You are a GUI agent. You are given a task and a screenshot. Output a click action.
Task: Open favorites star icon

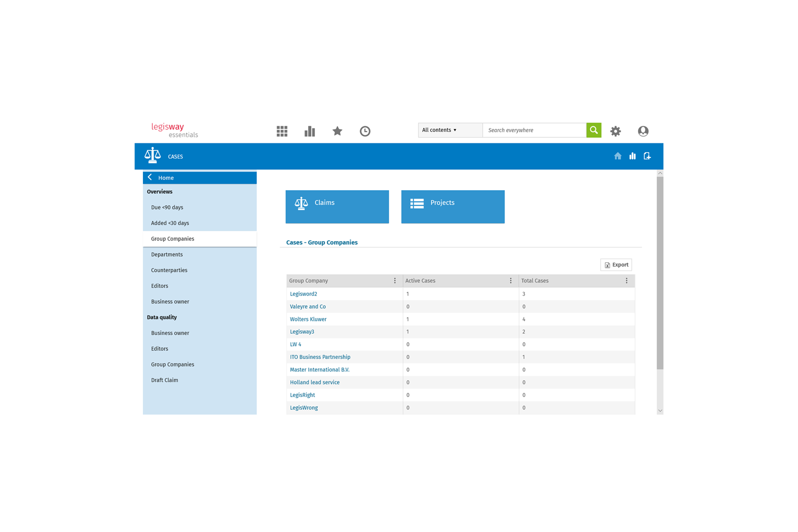(x=337, y=131)
